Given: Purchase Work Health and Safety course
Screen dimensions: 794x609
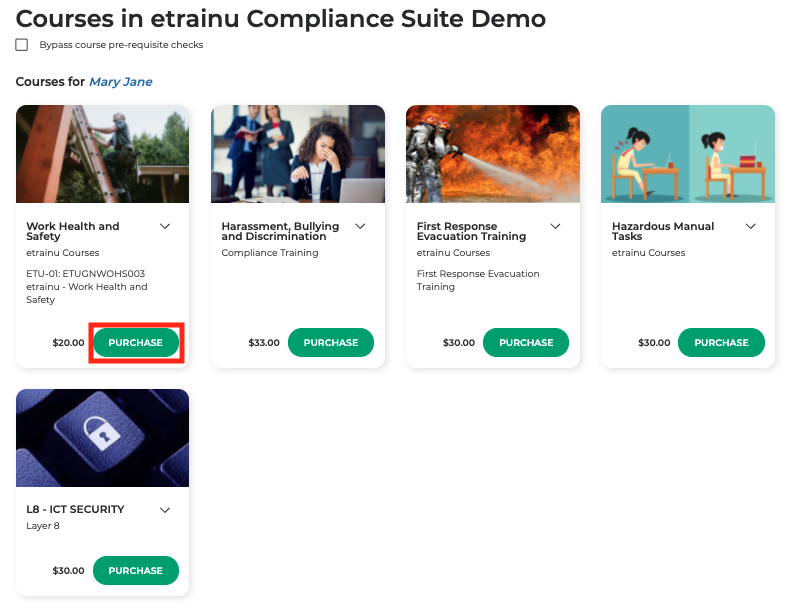Looking at the screenshot, I should tap(135, 343).
